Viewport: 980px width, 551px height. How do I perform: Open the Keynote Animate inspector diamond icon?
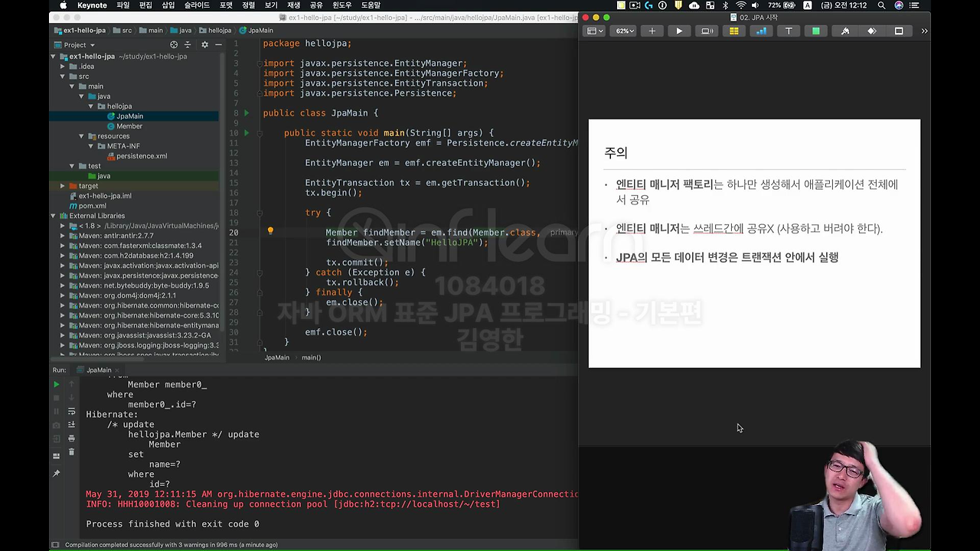871,31
